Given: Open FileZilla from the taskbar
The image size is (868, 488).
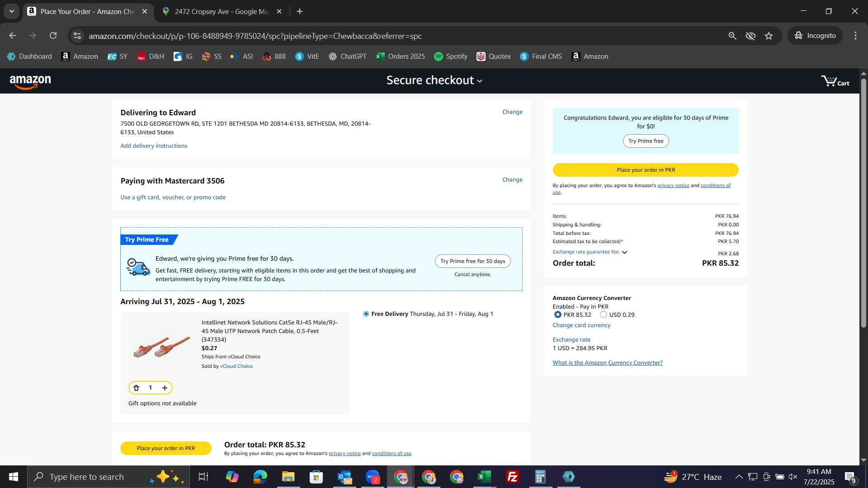Looking at the screenshot, I should 512,477.
